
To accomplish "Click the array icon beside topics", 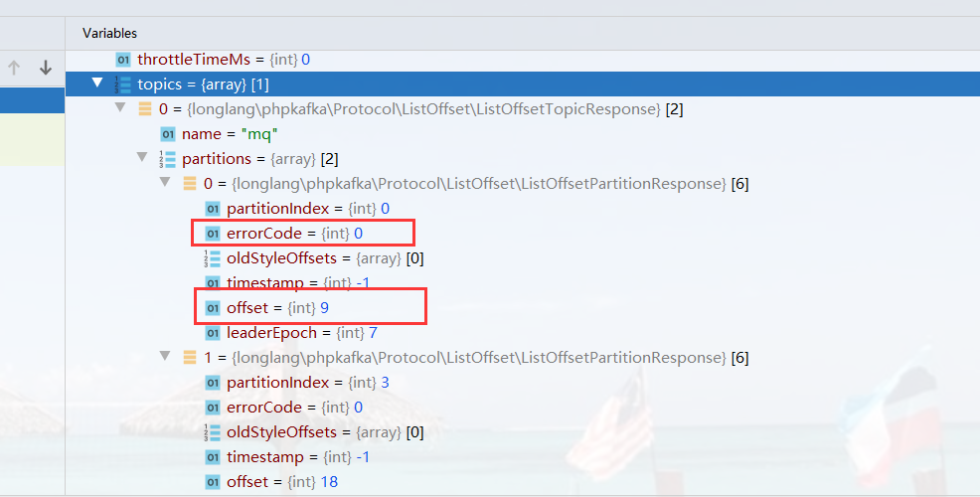I will click(122, 84).
